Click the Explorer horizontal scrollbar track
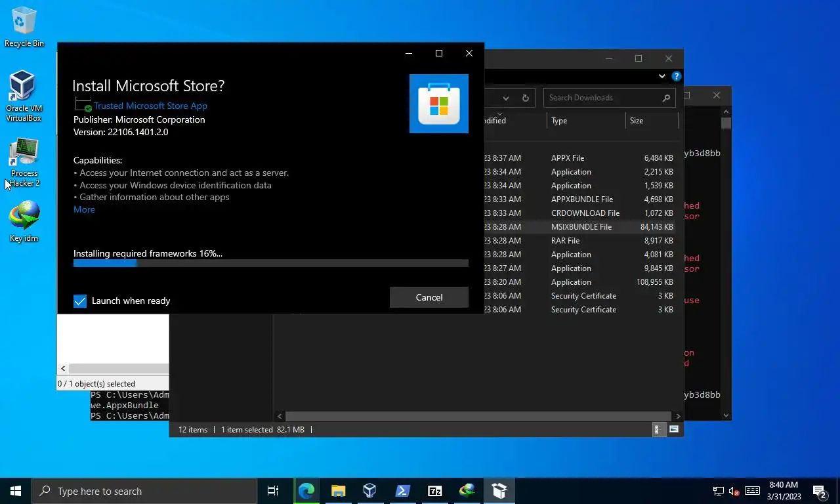The width and height of the screenshot is (840, 504). pos(479,416)
